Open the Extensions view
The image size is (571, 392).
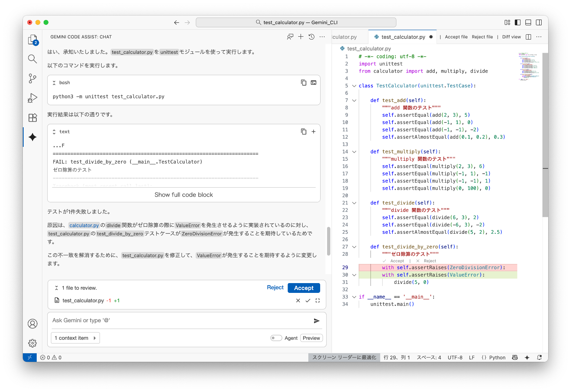pyautogui.click(x=33, y=117)
